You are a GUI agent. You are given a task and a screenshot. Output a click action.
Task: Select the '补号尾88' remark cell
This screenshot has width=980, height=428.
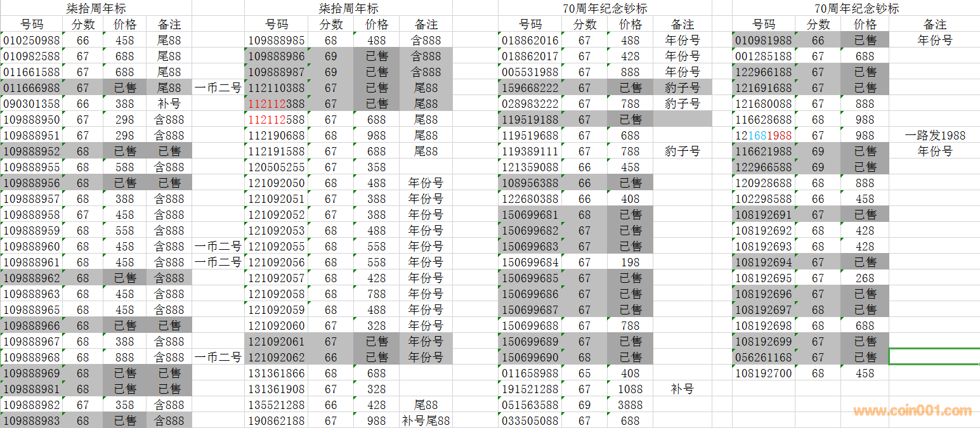[x=426, y=421]
